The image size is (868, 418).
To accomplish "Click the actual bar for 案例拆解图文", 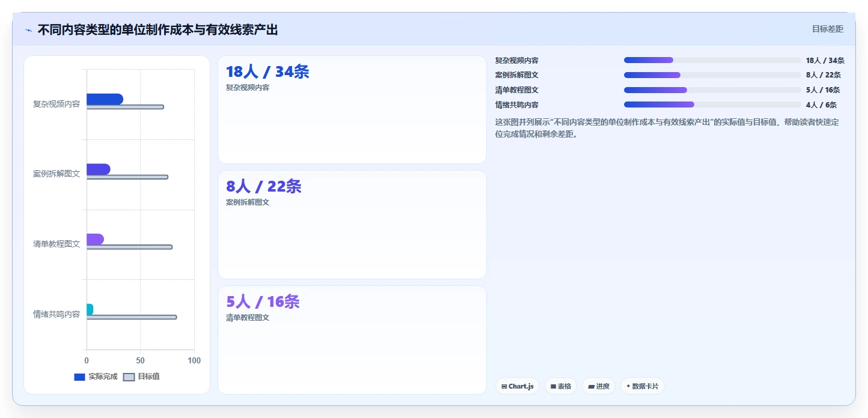I will click(x=98, y=169).
